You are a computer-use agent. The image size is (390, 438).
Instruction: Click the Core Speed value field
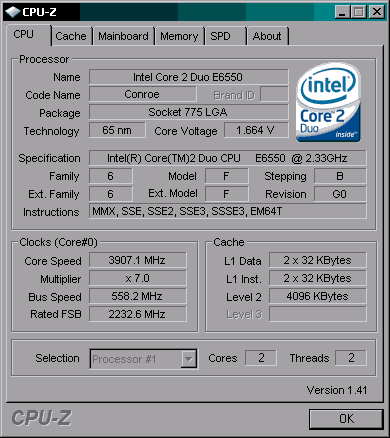point(138,260)
